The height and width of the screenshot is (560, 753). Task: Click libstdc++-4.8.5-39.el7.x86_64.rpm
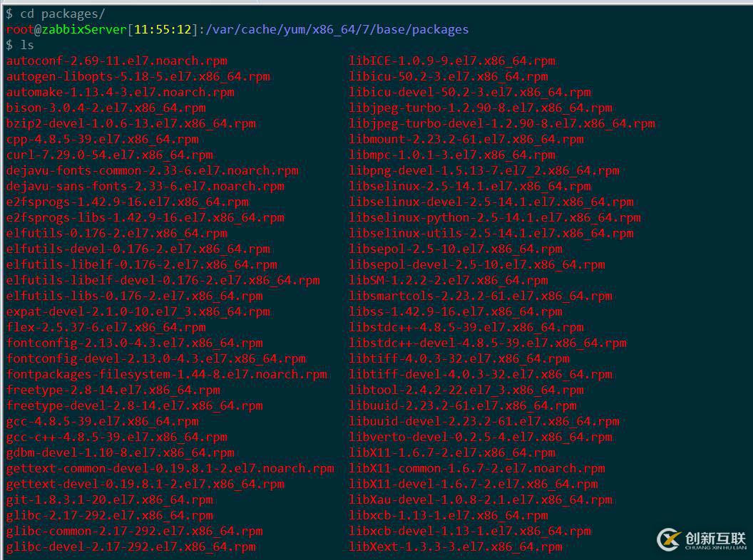(466, 327)
